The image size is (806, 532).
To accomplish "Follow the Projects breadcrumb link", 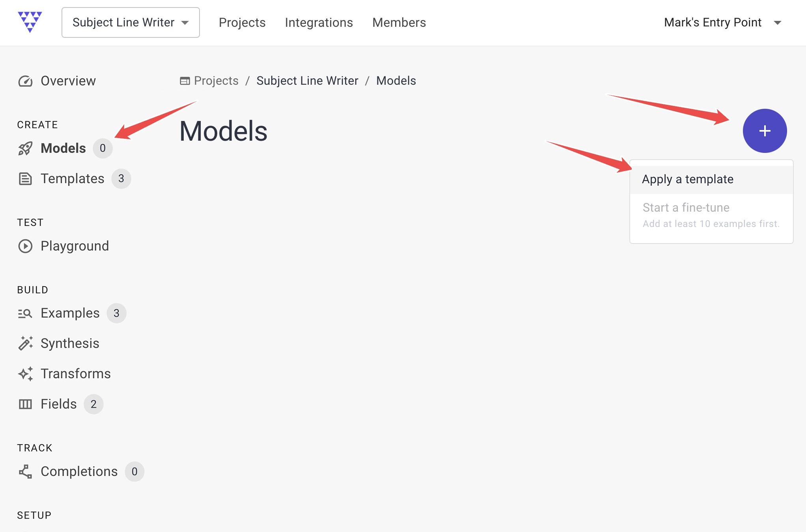I will click(x=216, y=81).
